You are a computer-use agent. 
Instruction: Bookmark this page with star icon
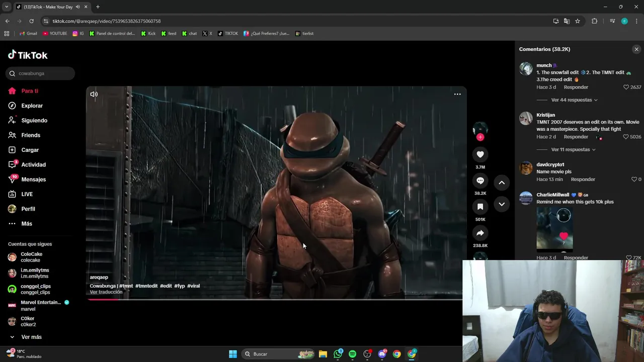click(578, 21)
